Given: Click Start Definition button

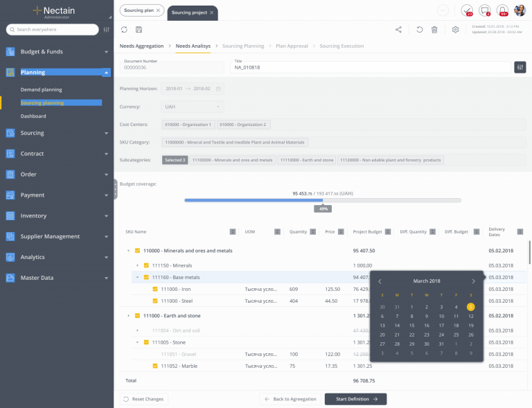Looking at the screenshot, I should pyautogui.click(x=355, y=399).
